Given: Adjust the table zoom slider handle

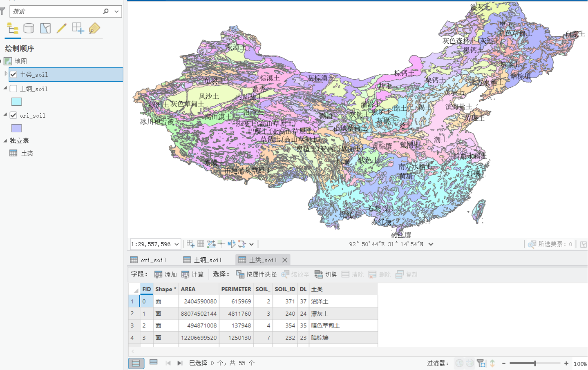Looking at the screenshot, I should [535, 363].
